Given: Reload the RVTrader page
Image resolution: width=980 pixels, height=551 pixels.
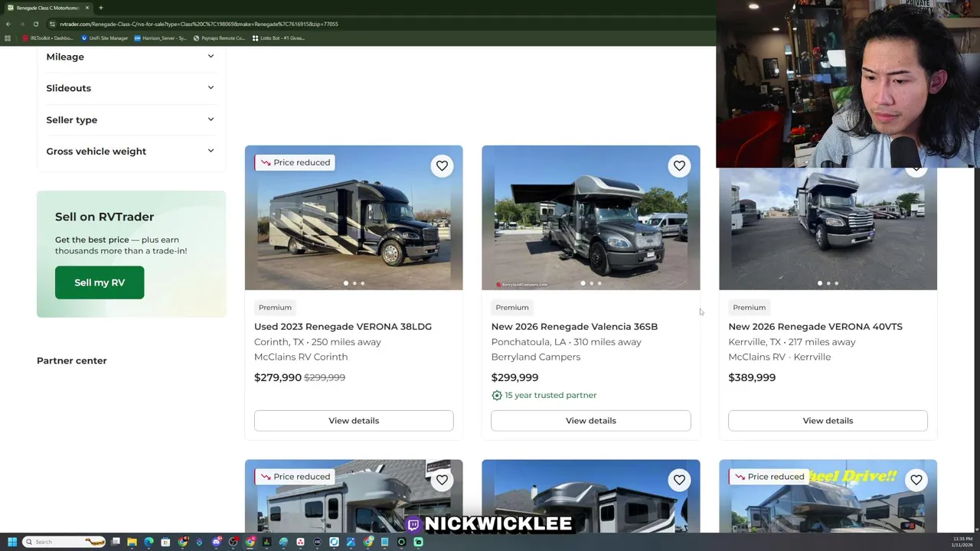Looking at the screenshot, I should click(x=35, y=24).
